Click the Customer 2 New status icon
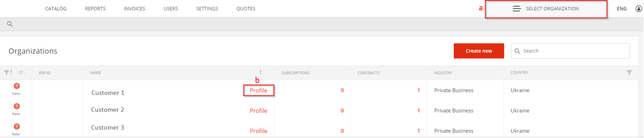The height and width of the screenshot is (138, 644). point(17,106)
